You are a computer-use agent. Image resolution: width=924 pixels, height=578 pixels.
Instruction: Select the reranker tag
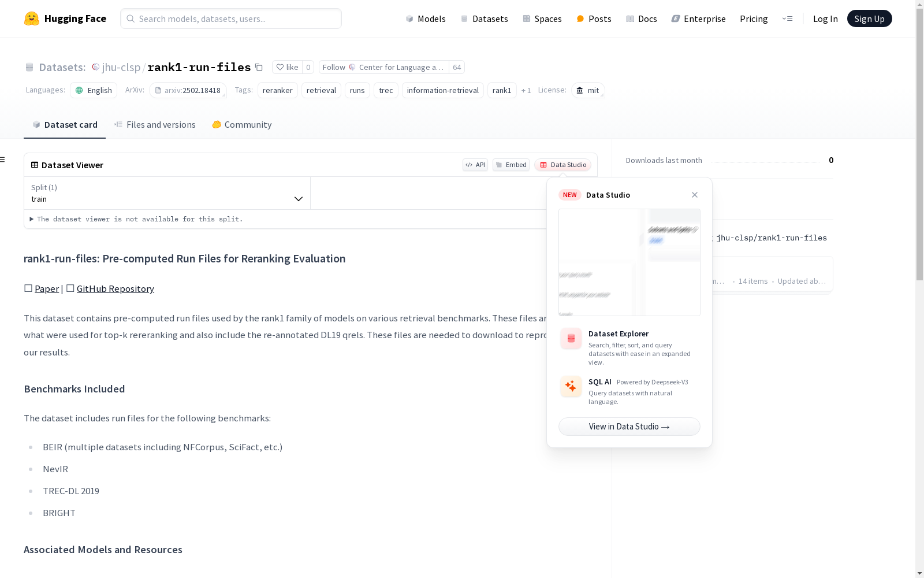tap(278, 90)
